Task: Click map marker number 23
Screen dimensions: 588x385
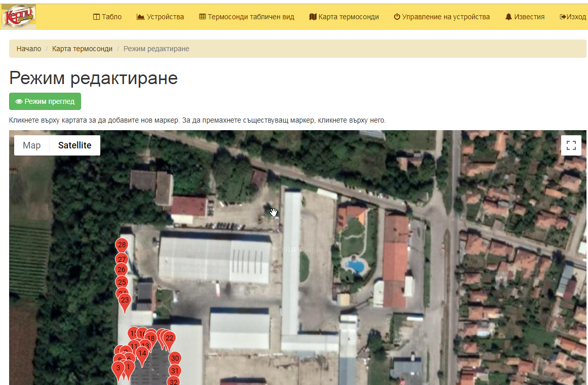Action: [x=125, y=300]
